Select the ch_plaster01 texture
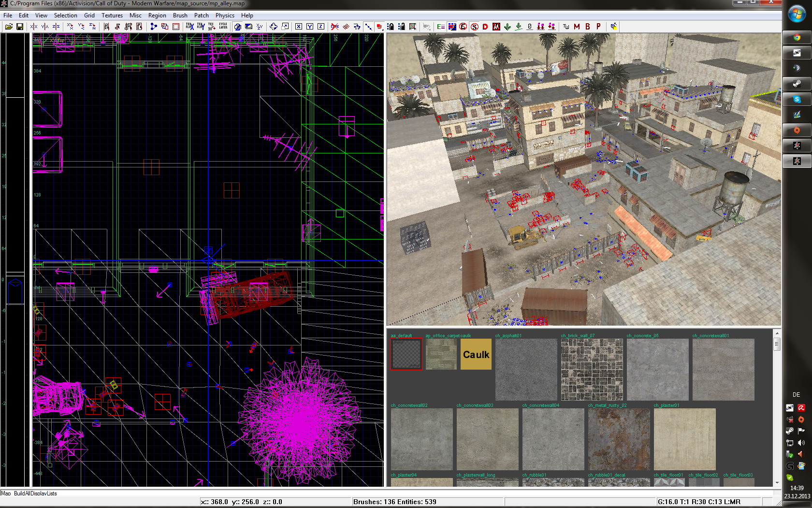Viewport: 812px width, 508px height. click(685, 439)
